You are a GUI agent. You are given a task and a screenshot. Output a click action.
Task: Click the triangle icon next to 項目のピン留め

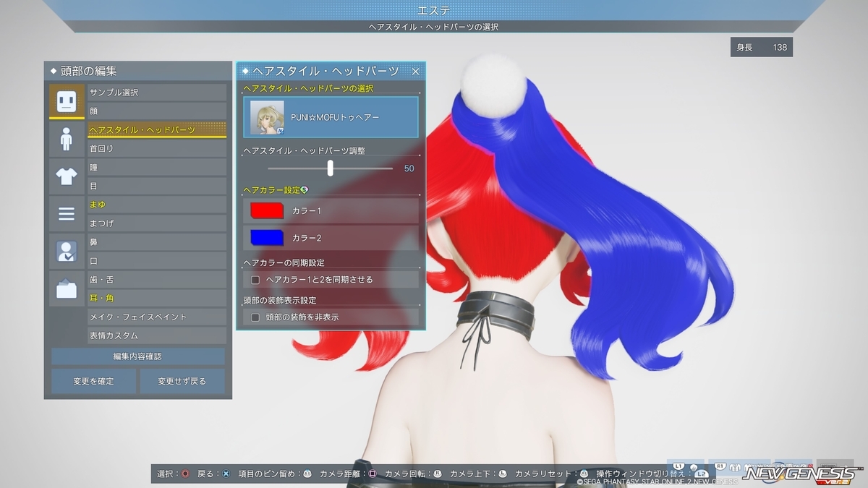pyautogui.click(x=307, y=474)
